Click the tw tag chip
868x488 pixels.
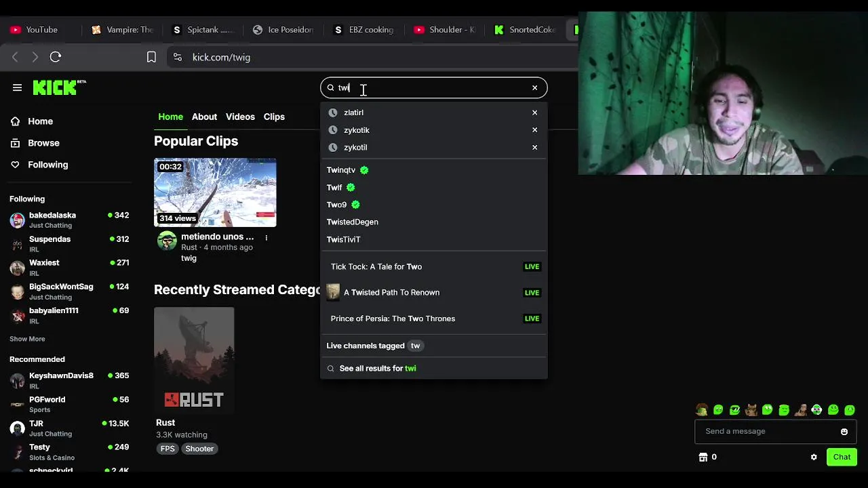[415, 346]
